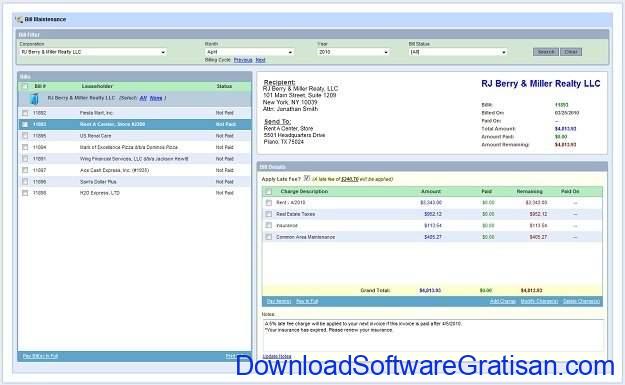Click the Bill Maintenance header icon
The width and height of the screenshot is (625, 385).
click(18, 20)
